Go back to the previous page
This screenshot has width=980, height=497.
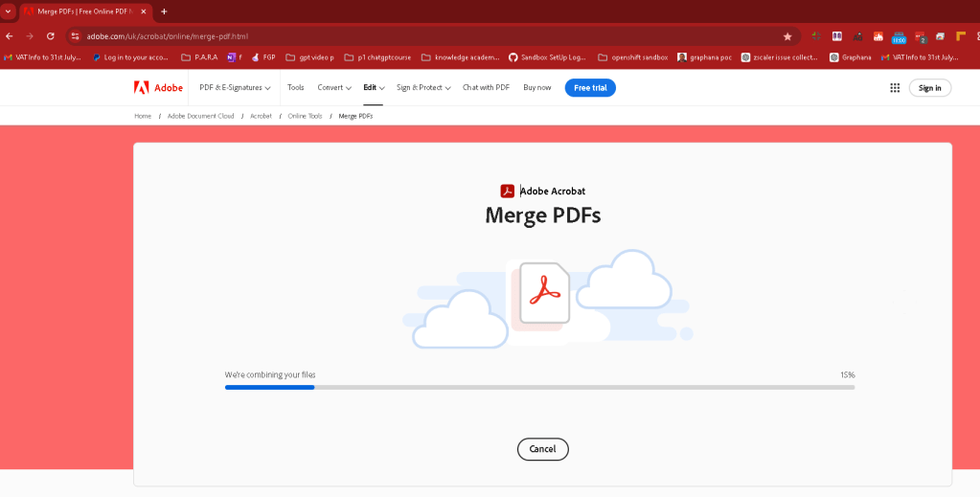point(10,36)
